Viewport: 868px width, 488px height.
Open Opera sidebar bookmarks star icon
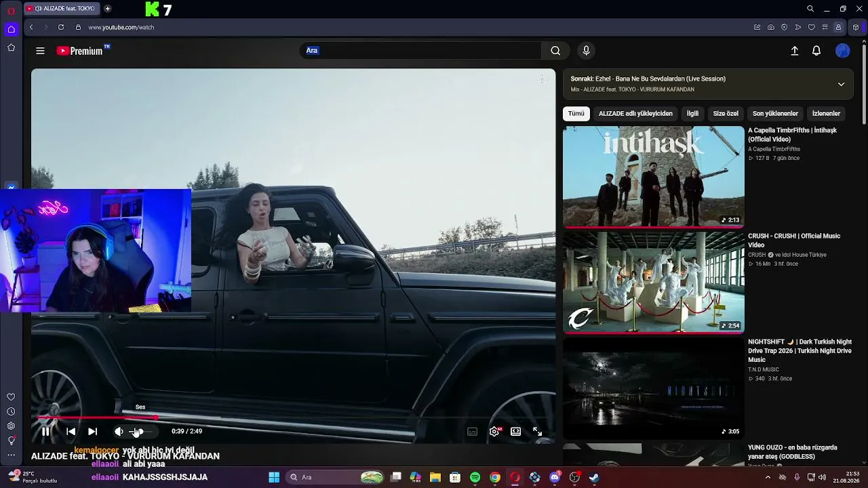pos(11,47)
